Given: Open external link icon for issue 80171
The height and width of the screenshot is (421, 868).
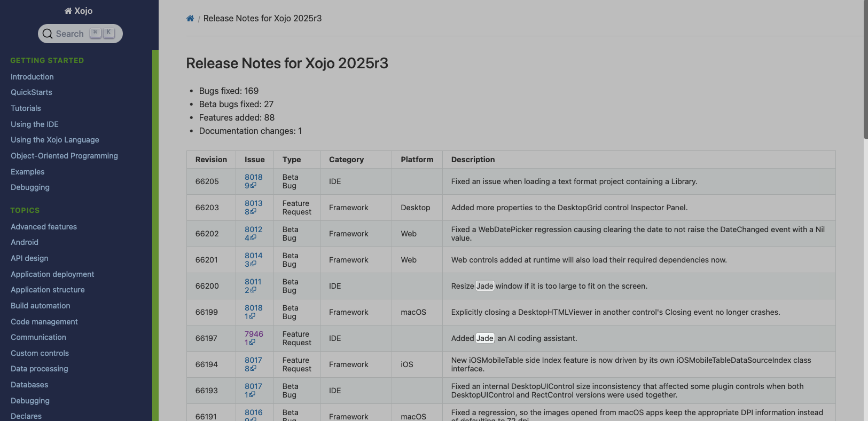Looking at the screenshot, I should (x=252, y=395).
